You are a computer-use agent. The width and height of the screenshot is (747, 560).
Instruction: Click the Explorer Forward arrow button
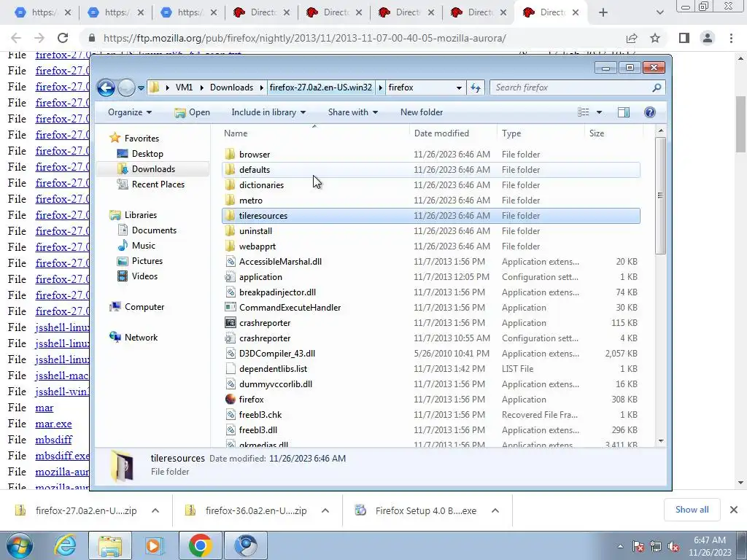[126, 87]
